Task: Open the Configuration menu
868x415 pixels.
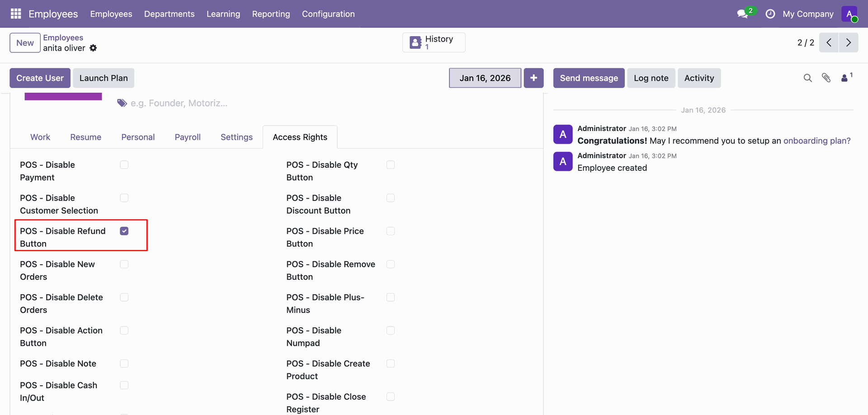Action: point(328,14)
